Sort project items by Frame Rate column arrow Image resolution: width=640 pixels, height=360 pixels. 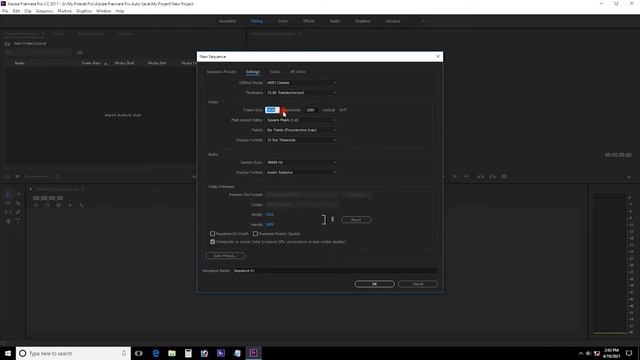click(106, 64)
